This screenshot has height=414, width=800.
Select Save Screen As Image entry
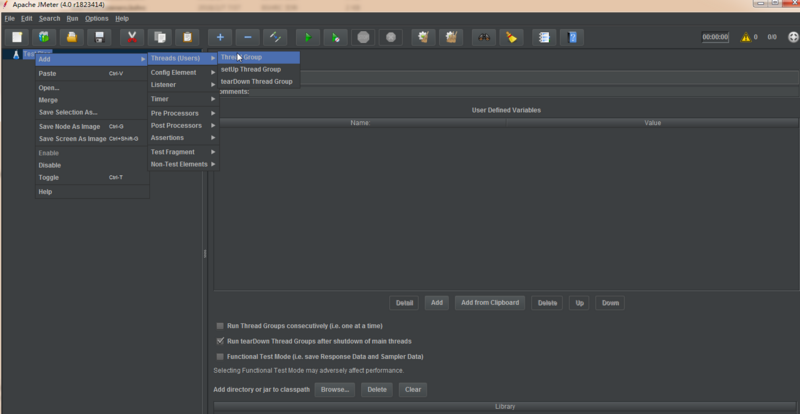[92, 139]
